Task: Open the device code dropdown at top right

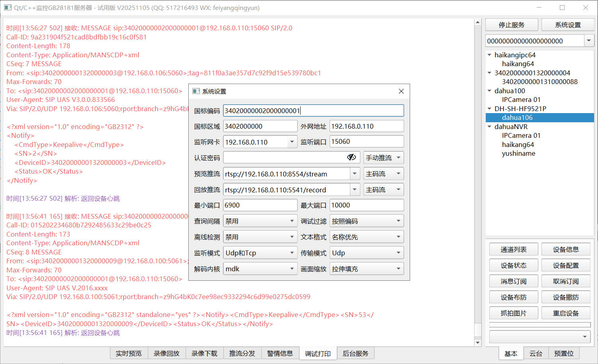Action: (589, 41)
